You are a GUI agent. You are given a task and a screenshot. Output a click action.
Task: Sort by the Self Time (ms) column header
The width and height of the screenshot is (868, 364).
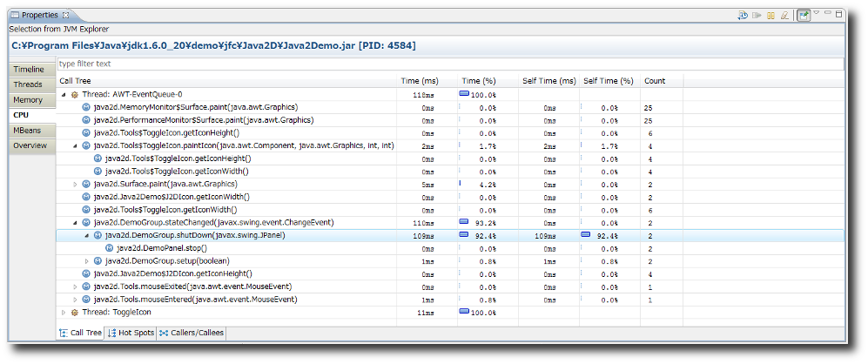pyautogui.click(x=549, y=81)
